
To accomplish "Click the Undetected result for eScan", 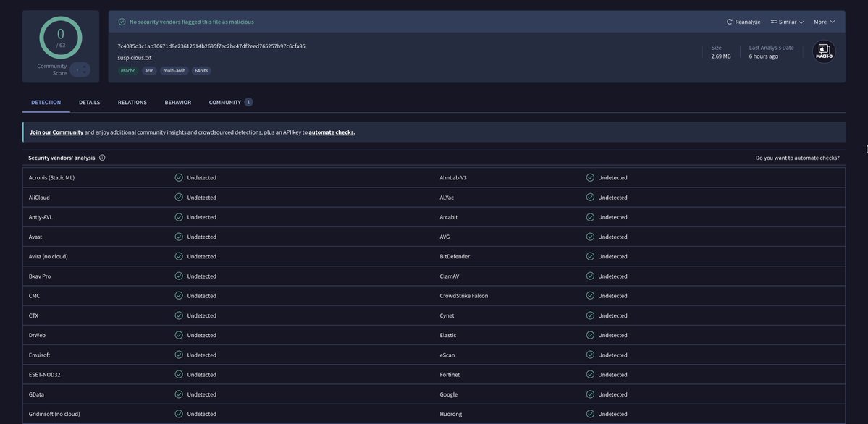I will [612, 355].
